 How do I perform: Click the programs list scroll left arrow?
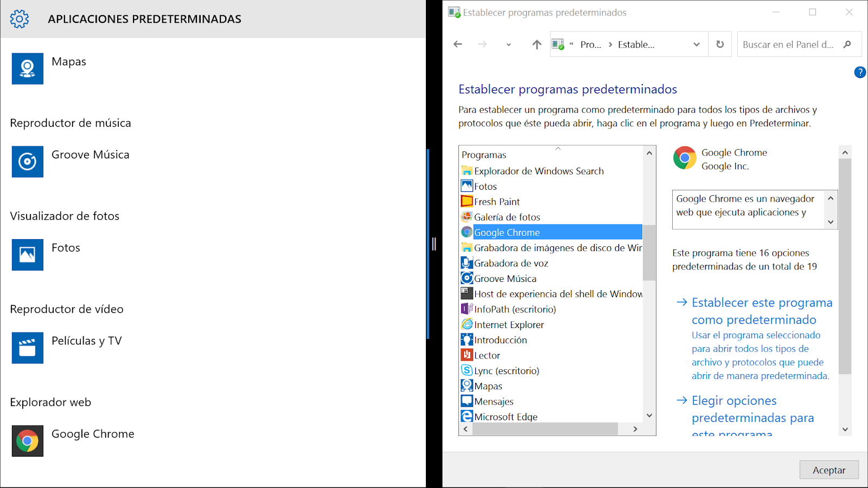tap(465, 429)
